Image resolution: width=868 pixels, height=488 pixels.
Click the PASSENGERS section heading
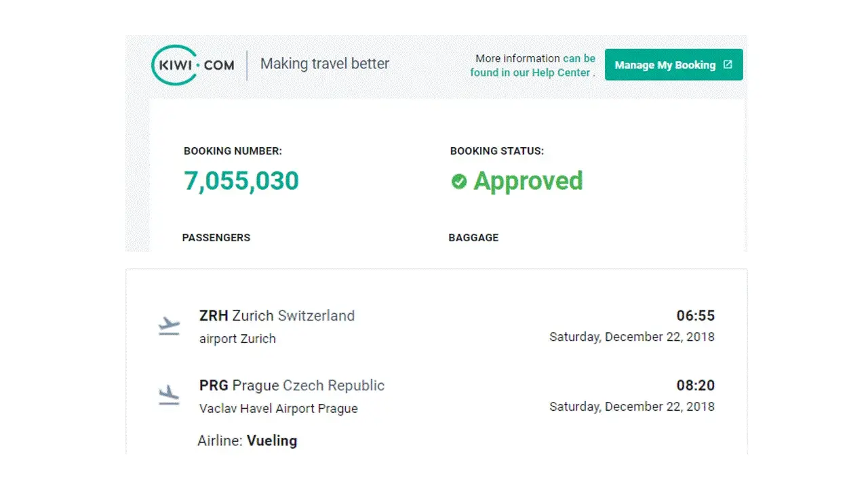pos(216,238)
